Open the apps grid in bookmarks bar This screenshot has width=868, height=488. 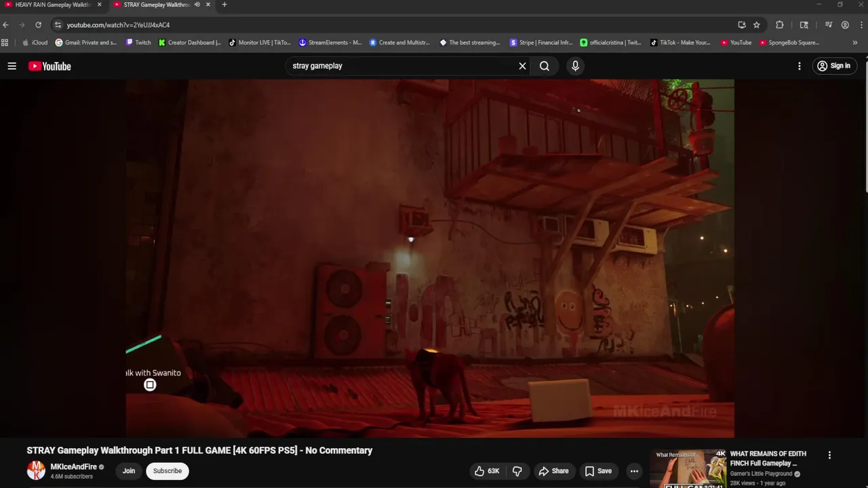tap(5, 43)
